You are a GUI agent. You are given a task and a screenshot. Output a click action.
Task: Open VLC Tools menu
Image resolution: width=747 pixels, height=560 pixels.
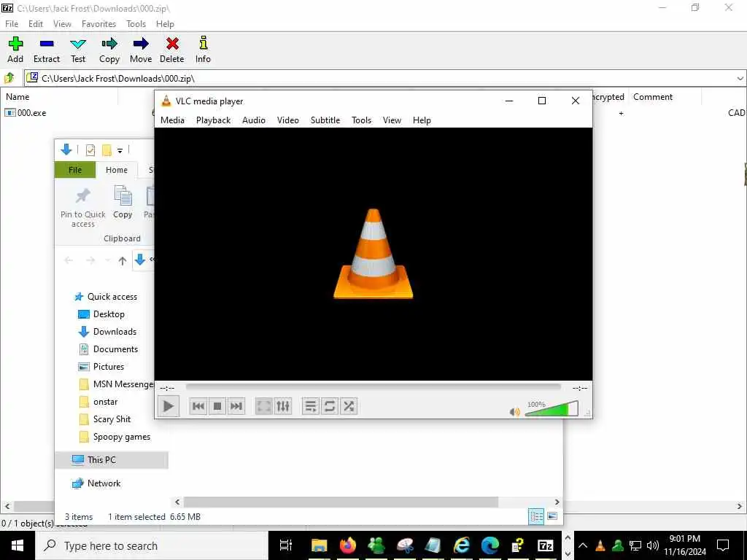[362, 120]
